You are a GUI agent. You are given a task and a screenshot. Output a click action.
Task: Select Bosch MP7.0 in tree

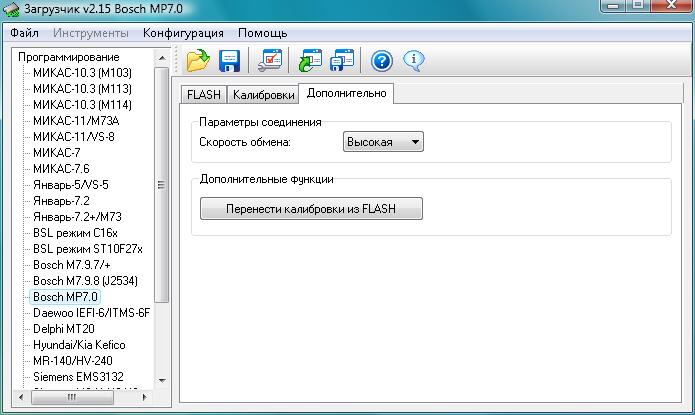[x=65, y=297]
